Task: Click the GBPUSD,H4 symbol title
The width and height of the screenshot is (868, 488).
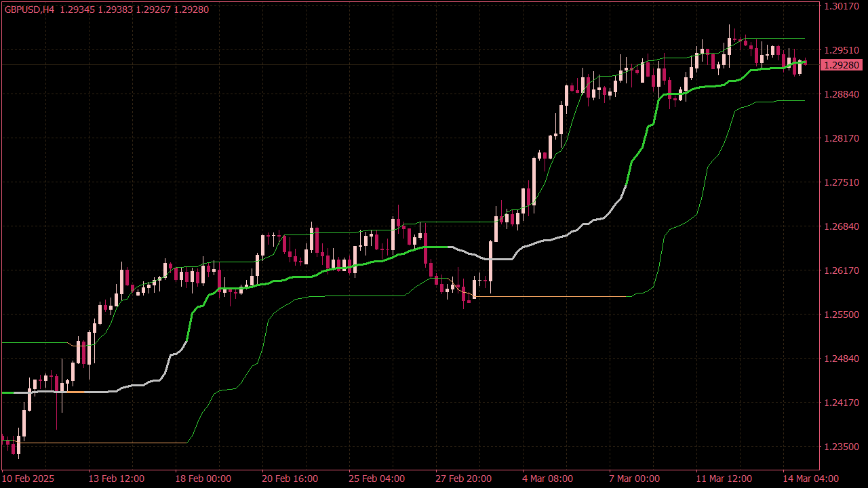Action: (29, 9)
